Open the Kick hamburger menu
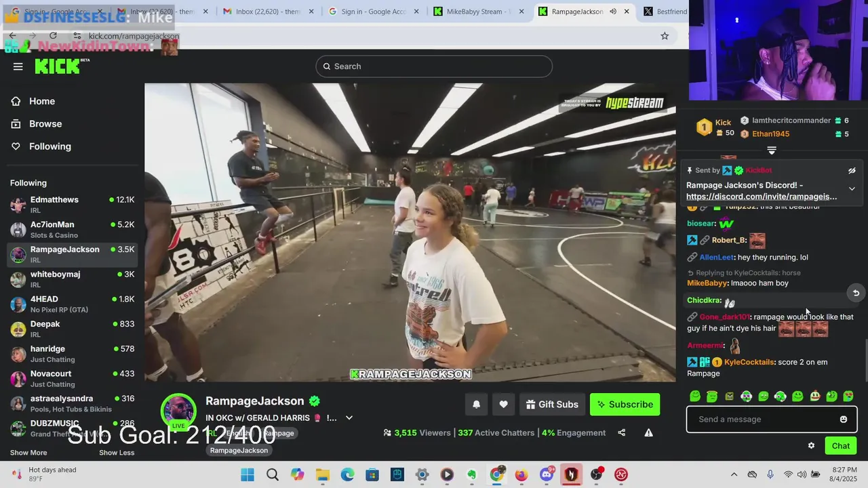Screen dimensions: 868x488 [18, 66]
